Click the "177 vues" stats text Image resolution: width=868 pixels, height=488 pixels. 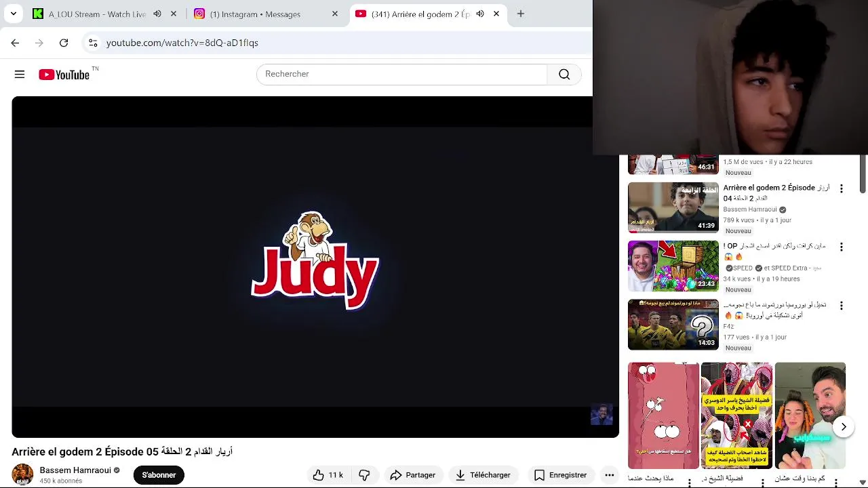[736, 338]
